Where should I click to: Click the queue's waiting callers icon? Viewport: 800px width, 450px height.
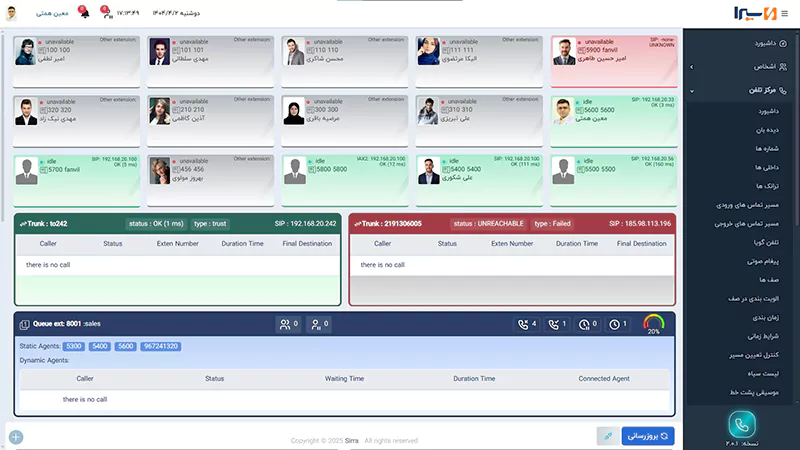(x=288, y=324)
